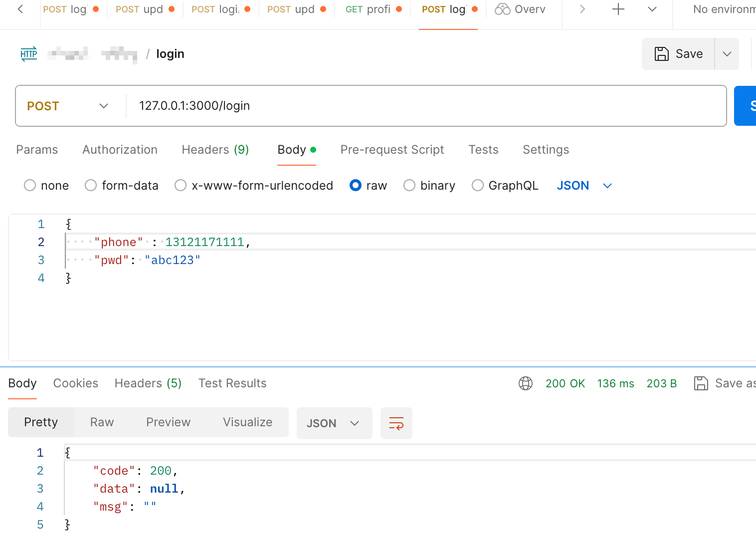Select the form-data radio button

tap(91, 186)
